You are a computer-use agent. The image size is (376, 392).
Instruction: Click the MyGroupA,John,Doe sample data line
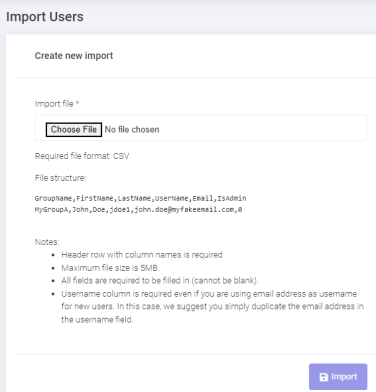[138, 210]
